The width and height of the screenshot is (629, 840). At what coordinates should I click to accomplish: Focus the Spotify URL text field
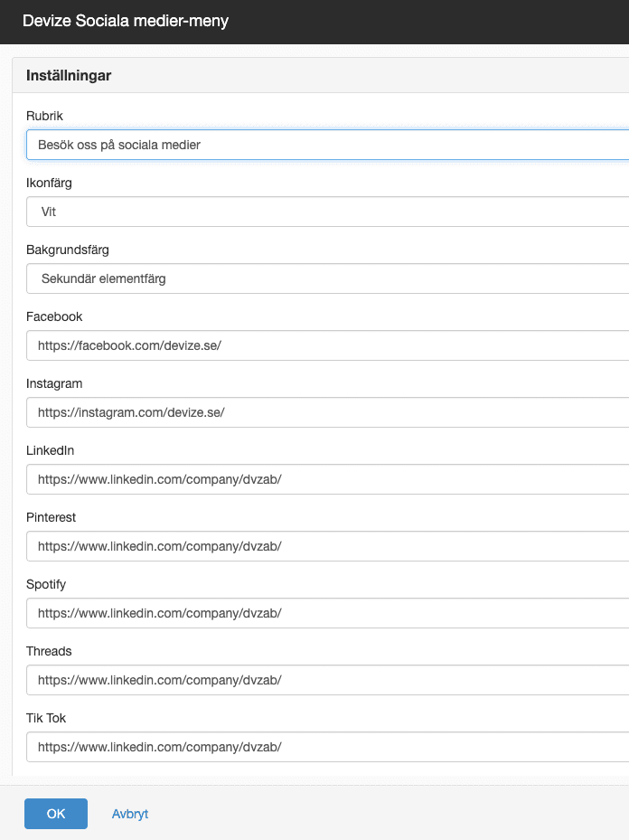point(327,613)
